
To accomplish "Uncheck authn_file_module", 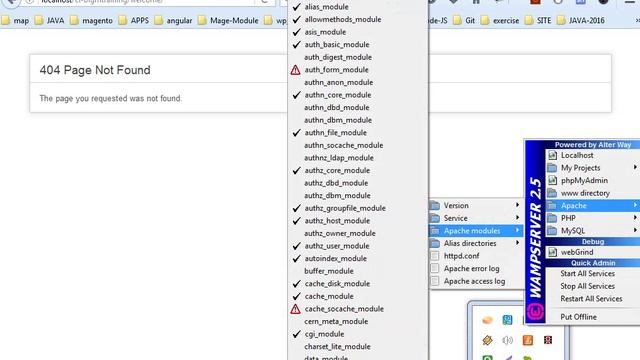I will click(336, 133).
